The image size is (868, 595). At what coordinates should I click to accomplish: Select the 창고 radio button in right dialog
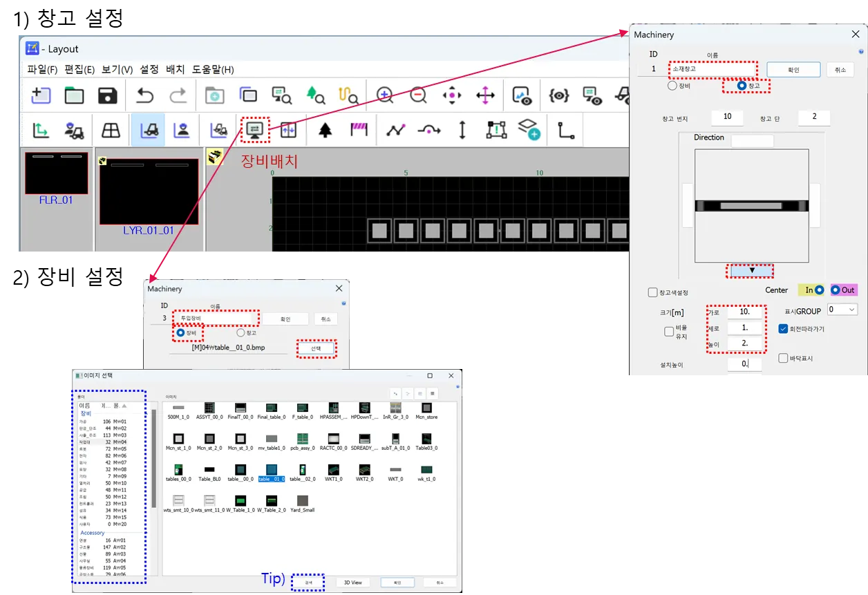742,86
